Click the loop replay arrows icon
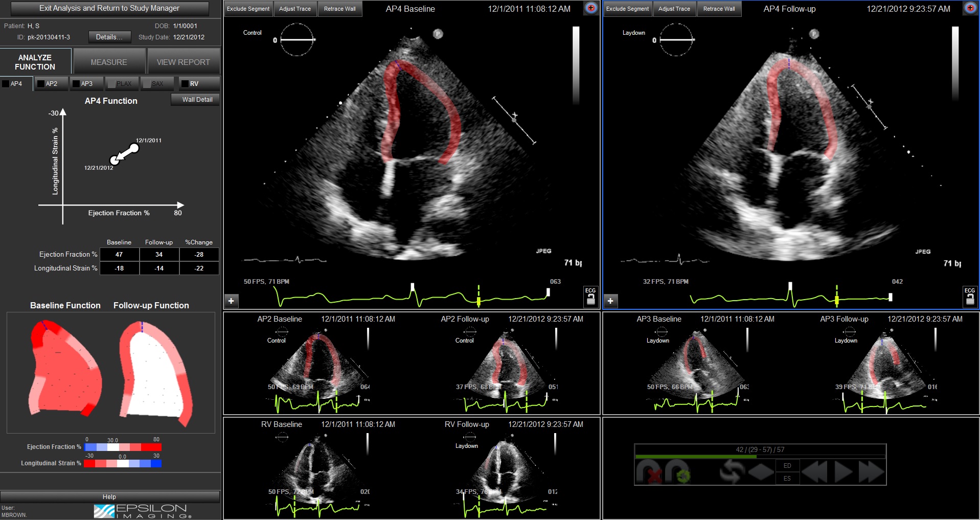 coord(732,471)
